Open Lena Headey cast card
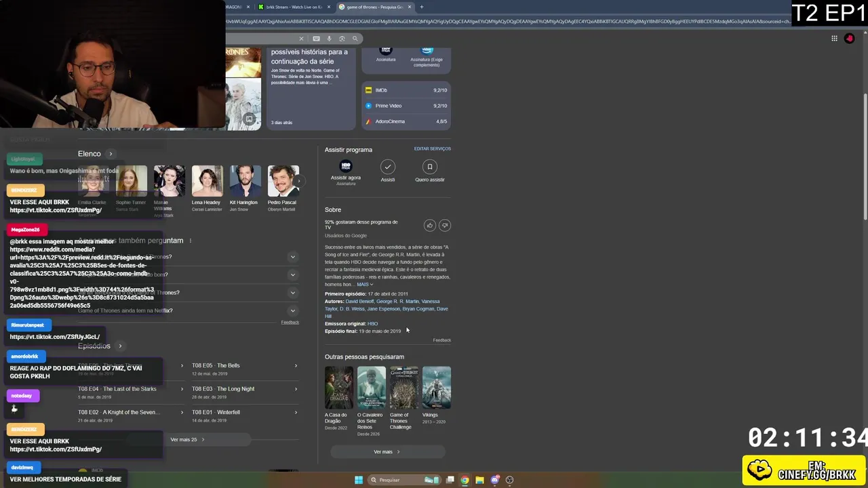Viewport: 868px width, 488px height. 207,188
